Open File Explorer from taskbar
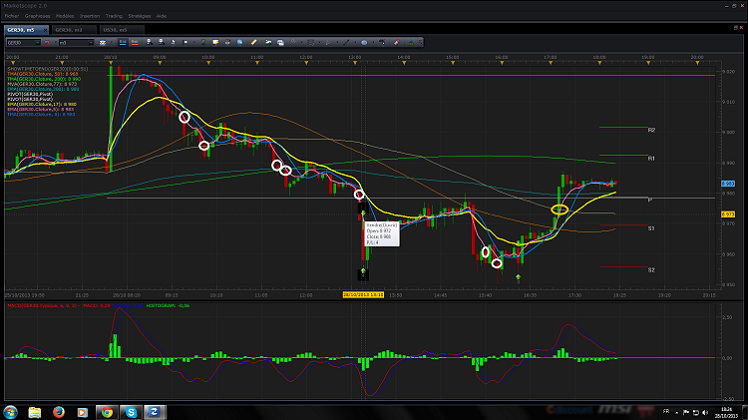This screenshot has width=748, height=420. (34, 412)
